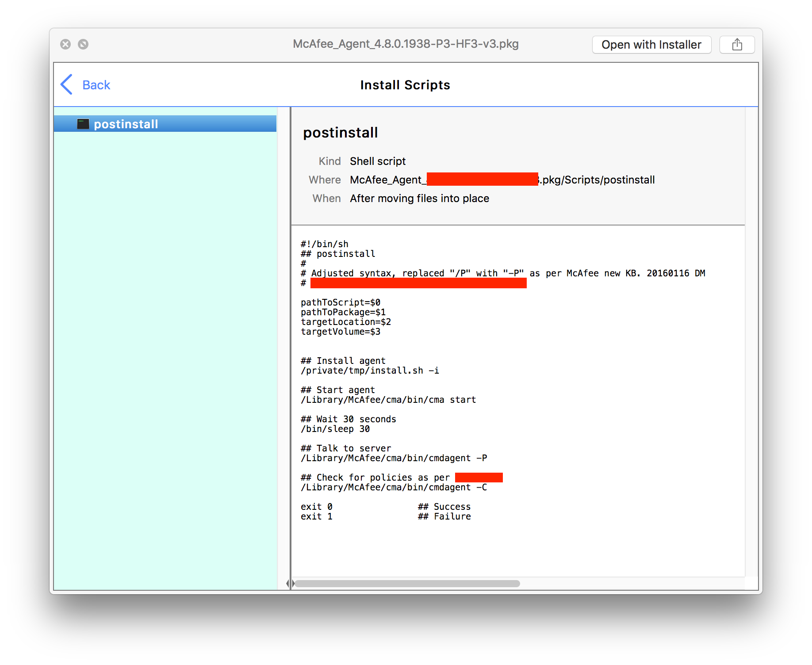
Task: Click the postinstall terminal script icon
Action: [x=83, y=124]
